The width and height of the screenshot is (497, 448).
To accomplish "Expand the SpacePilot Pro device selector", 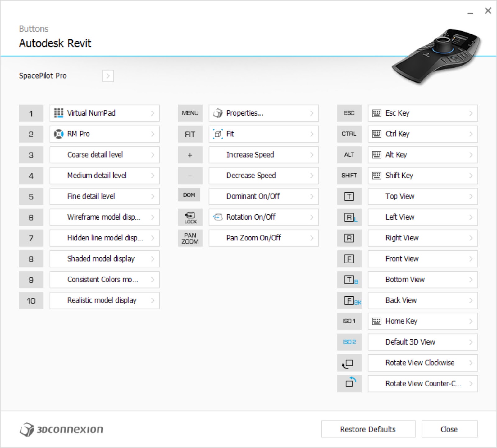I will pyautogui.click(x=108, y=75).
